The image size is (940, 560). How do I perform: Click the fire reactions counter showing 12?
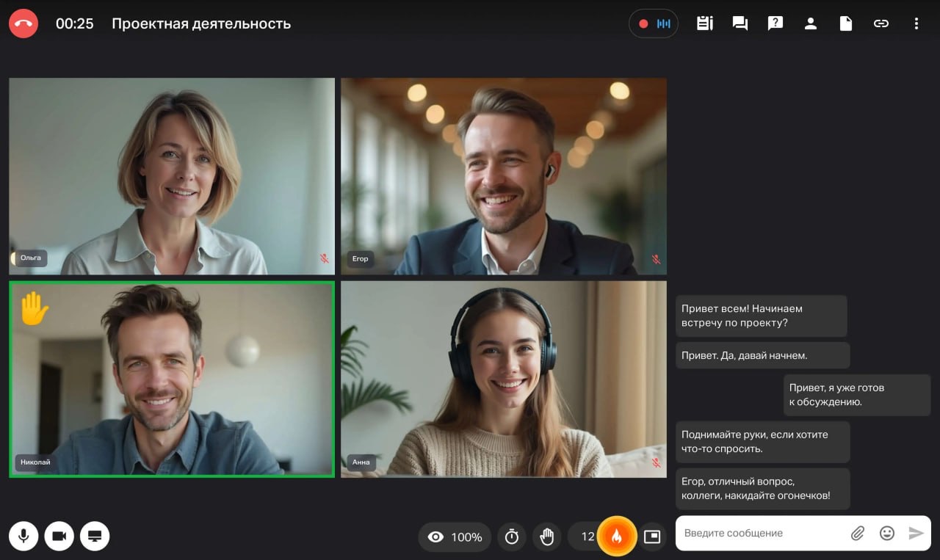click(587, 537)
